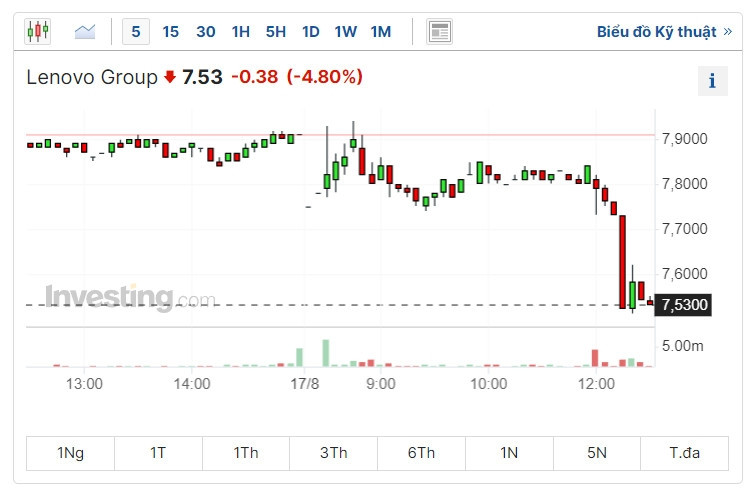The image size is (748, 495).
Task: Click the -0.38 change value
Action: (255, 77)
